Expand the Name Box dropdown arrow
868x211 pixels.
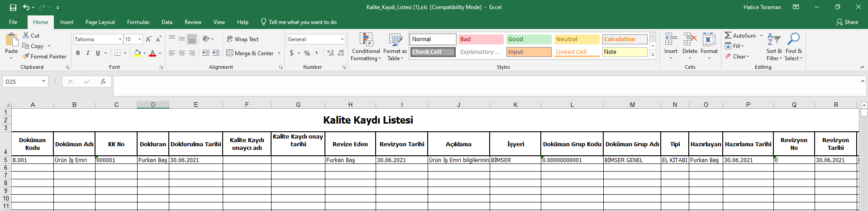coord(43,82)
